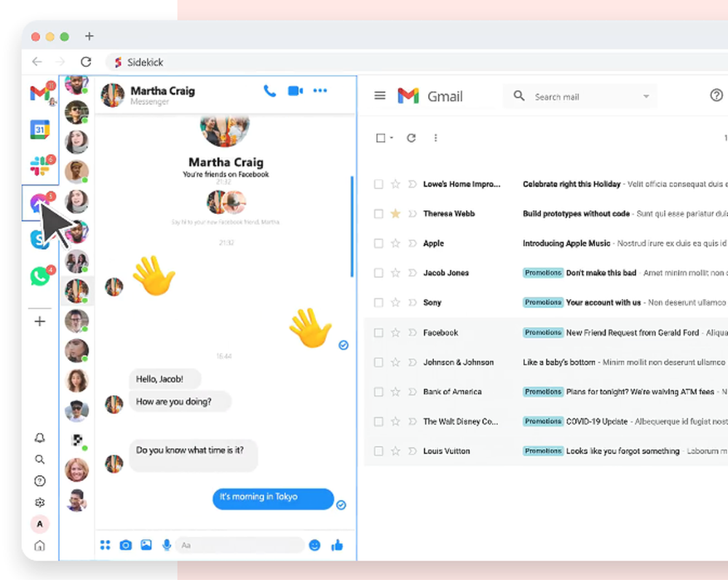This screenshot has height=580, width=728.
Task: Click the Messenger message input field
Action: pyautogui.click(x=240, y=545)
